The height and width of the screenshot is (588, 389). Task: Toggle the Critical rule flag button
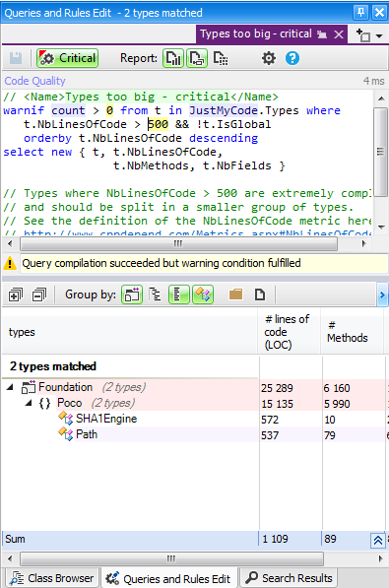click(68, 58)
